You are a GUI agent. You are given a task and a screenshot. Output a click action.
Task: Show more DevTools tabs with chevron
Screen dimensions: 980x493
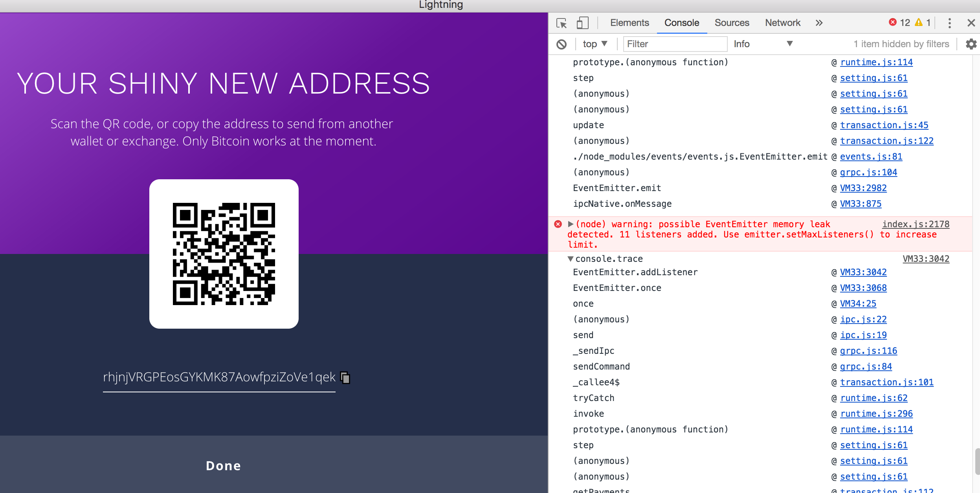(x=819, y=23)
